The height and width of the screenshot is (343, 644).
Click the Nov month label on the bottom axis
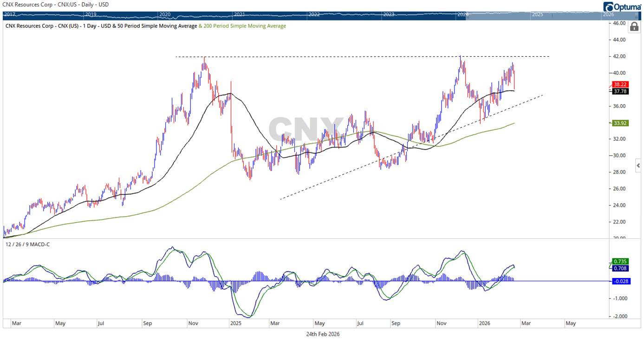[x=194, y=323]
